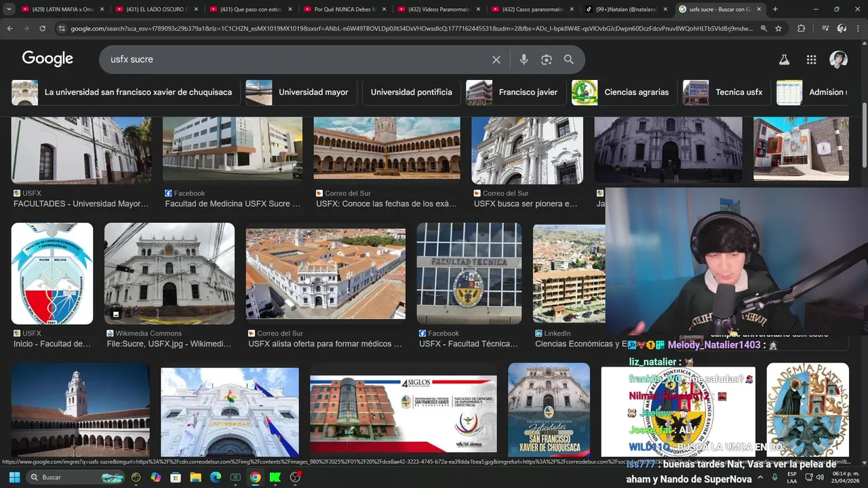Image resolution: width=868 pixels, height=488 pixels.
Task: Switch to EL LADO OSCURO tab
Action: click(155, 9)
